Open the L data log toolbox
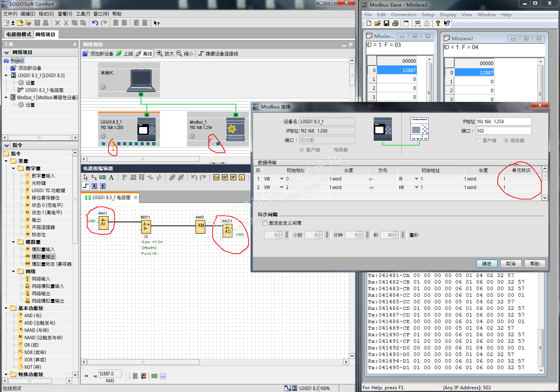 [242, 177]
